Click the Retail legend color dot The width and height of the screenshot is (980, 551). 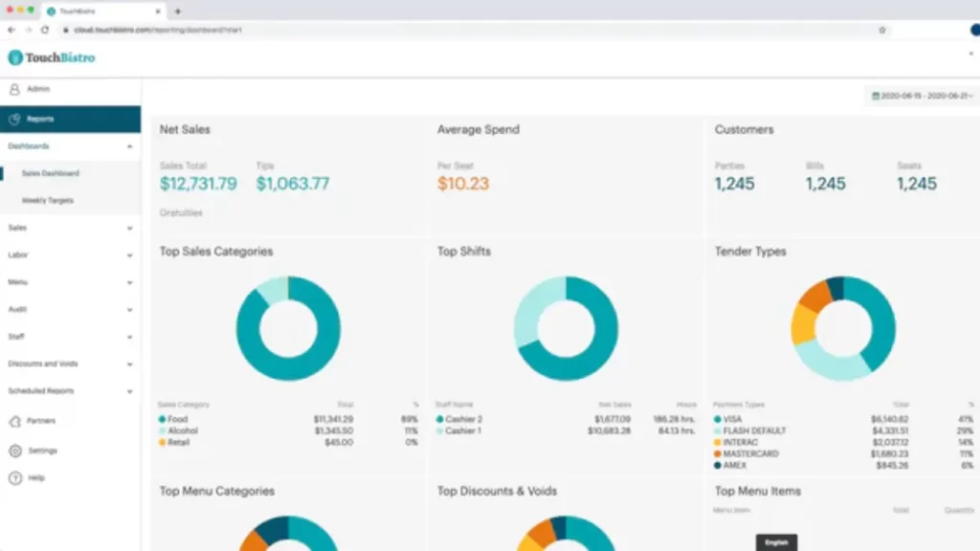tap(163, 442)
